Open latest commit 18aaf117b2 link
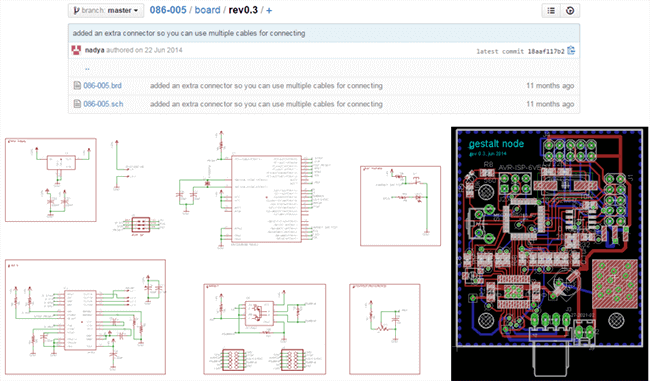This screenshot has height=381, width=650. (546, 51)
